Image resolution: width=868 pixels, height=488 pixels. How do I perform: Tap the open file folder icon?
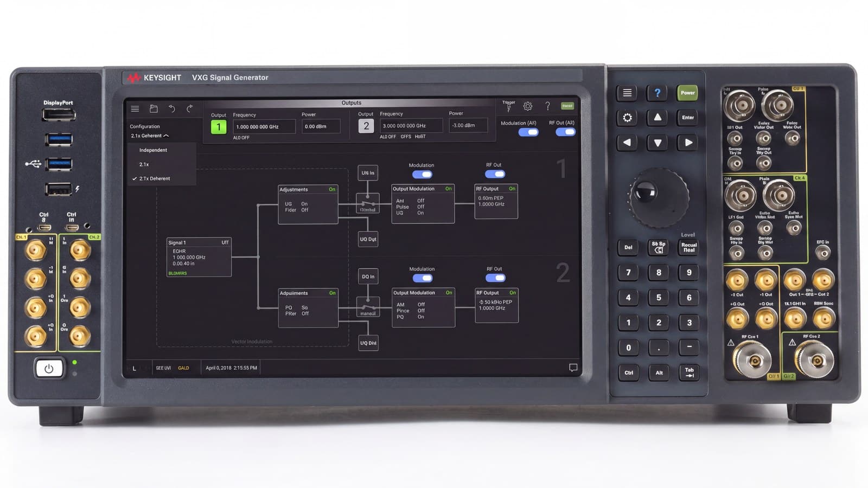[154, 109]
